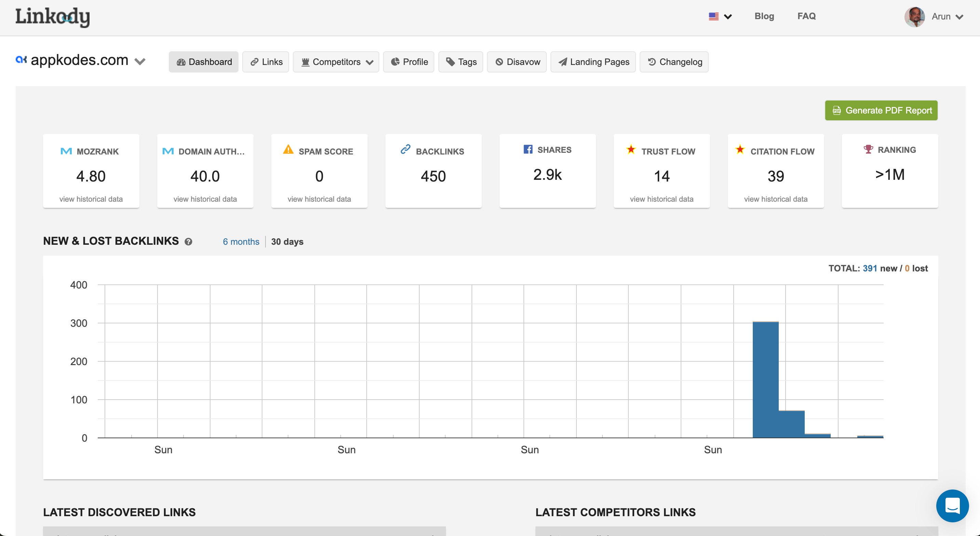Click the Disavow icon
This screenshot has width=980, height=536.
[499, 61]
